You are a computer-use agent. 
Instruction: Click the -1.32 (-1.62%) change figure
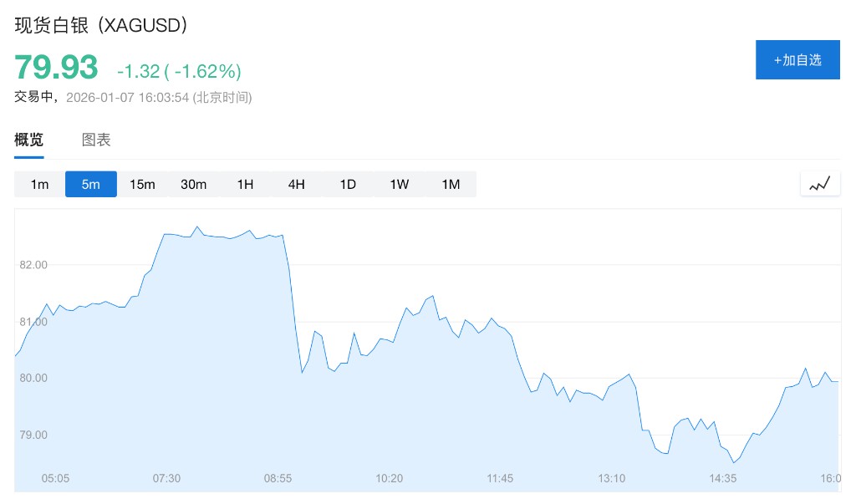coord(179,70)
